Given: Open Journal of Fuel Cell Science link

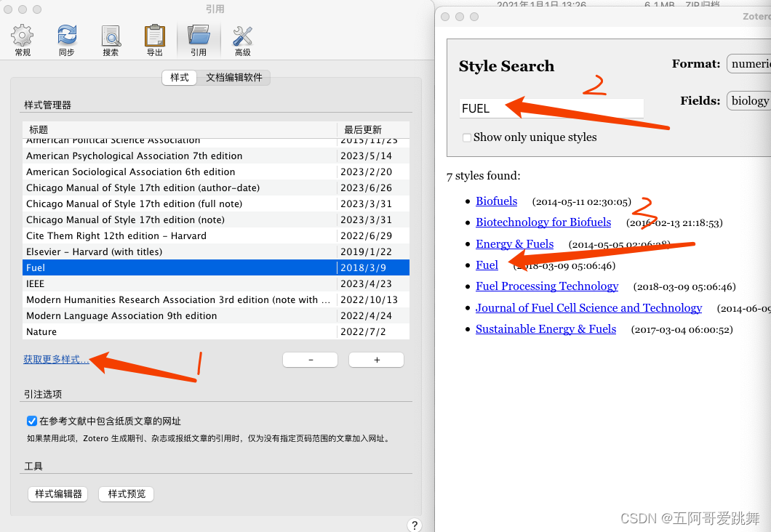Looking at the screenshot, I should point(588,308).
